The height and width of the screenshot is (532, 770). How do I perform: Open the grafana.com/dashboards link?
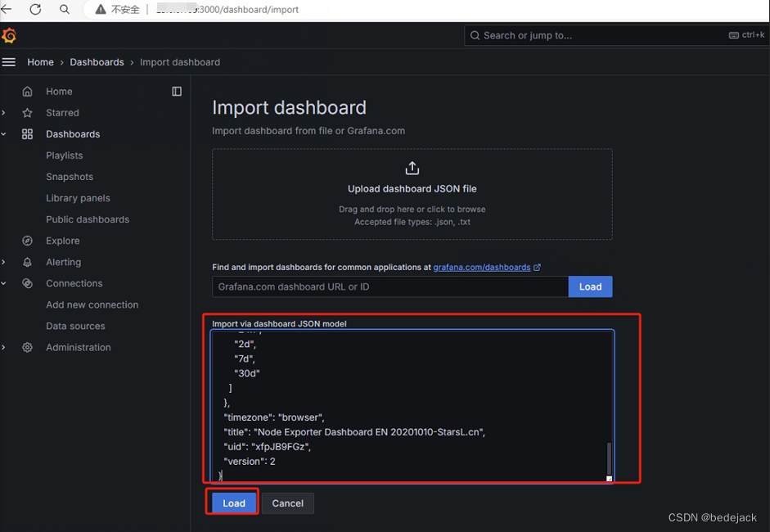(482, 267)
